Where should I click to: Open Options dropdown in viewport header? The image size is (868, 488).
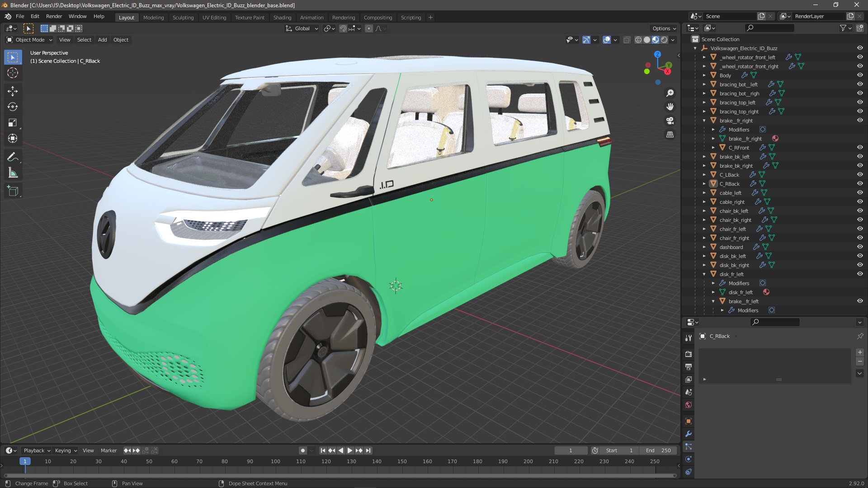[x=664, y=28]
